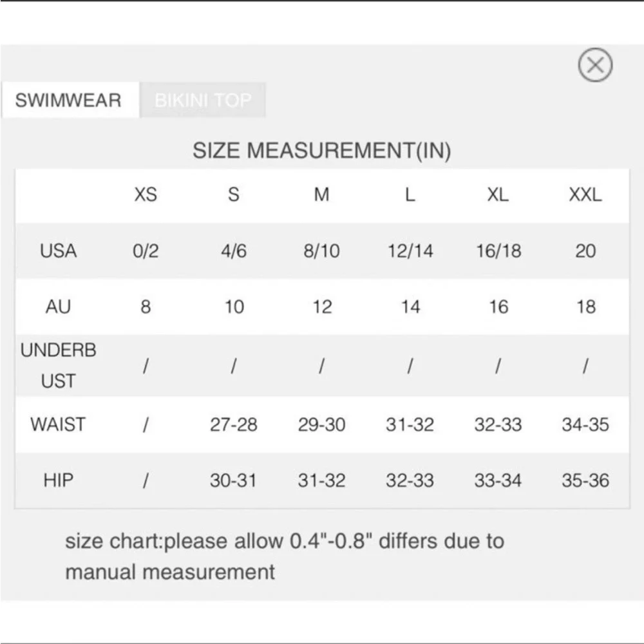644x644 pixels.
Task: Click the HIP row label
Action: click(x=59, y=480)
